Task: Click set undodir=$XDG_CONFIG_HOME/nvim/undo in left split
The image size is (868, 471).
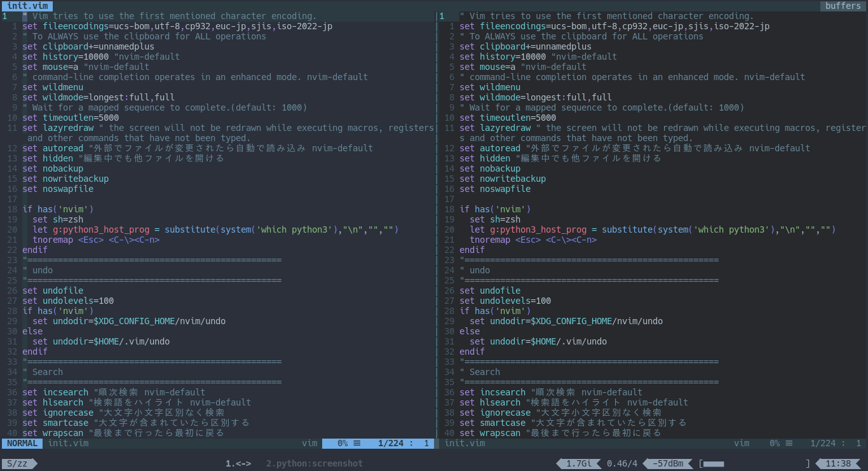Action: click(x=129, y=321)
